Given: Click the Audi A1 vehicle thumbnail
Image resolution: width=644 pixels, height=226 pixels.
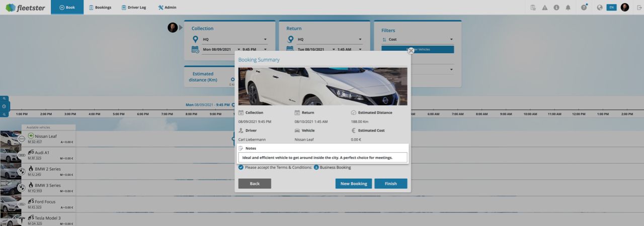Looking at the screenshot, I should [9, 155].
